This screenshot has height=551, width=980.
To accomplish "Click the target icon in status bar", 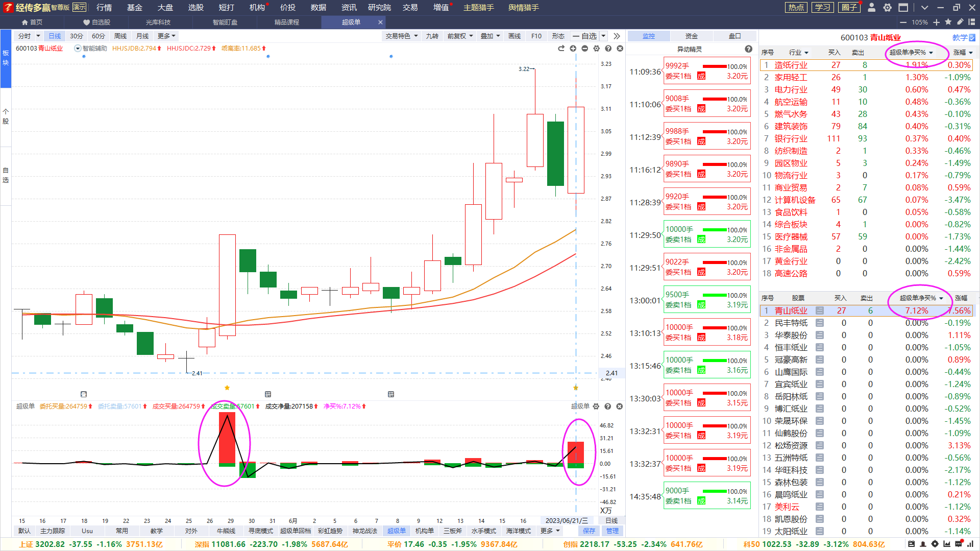I will tap(935, 544).
